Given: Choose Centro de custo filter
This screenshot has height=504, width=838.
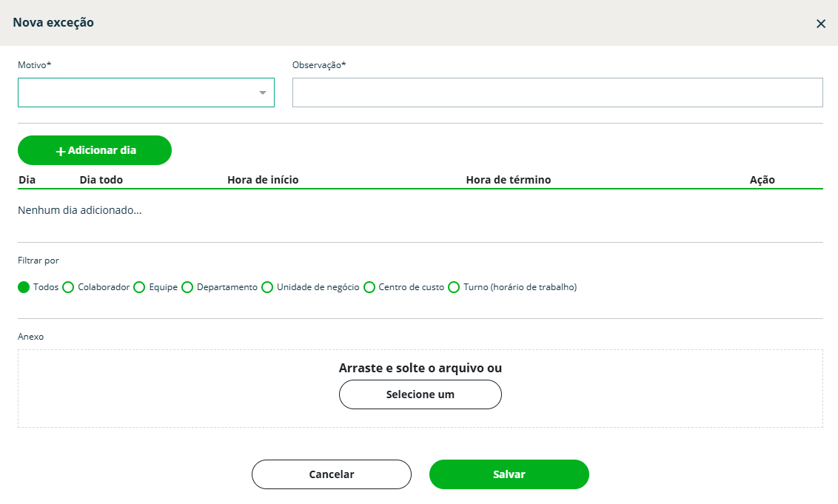Looking at the screenshot, I should 369,287.
